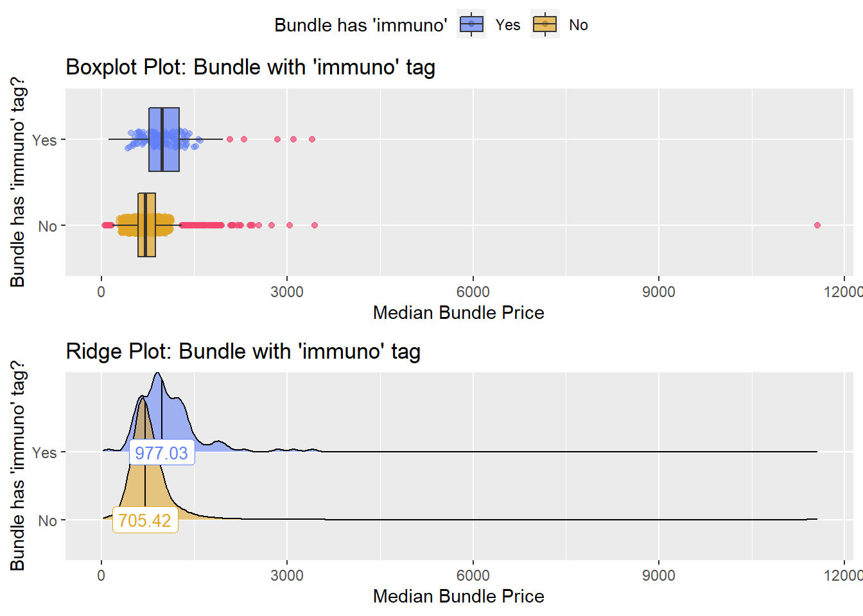Click the blue 'Yes' legend boxplot icon
863x616 pixels.
tap(471, 24)
